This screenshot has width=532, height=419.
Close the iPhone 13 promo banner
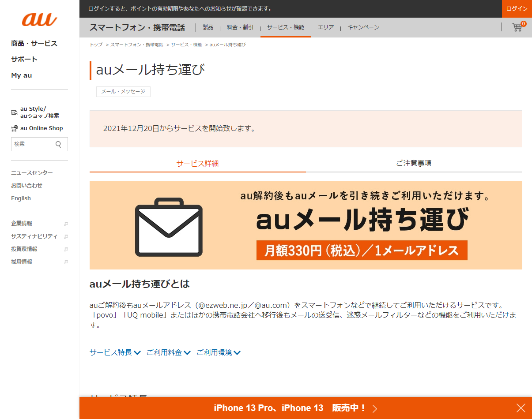(x=521, y=408)
